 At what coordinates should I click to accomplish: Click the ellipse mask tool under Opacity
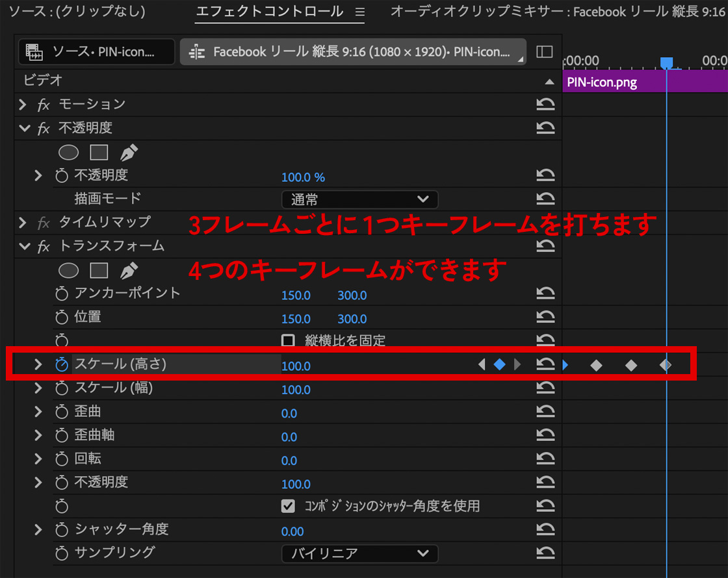(x=69, y=153)
